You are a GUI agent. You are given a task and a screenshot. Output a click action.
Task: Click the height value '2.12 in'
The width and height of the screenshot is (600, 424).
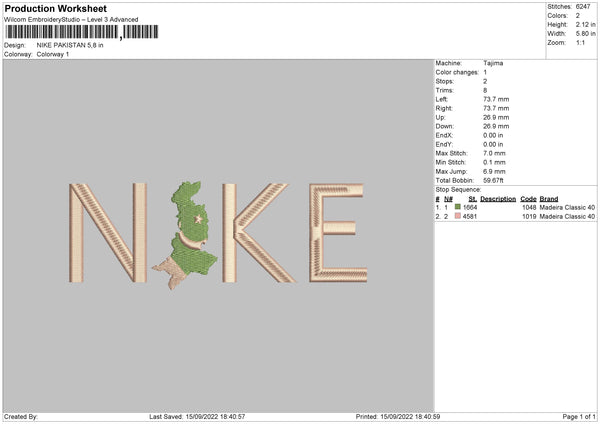click(586, 24)
